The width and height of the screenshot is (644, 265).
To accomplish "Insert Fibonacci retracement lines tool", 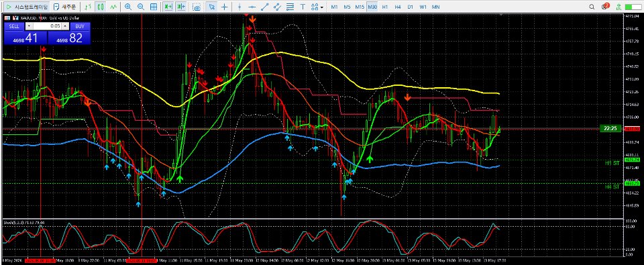I will point(290,7).
